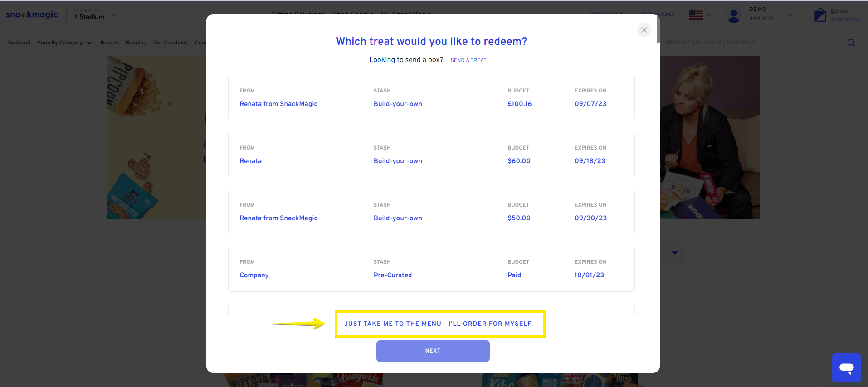The image size is (868, 387).
Task: Select the Pre-Curated treat from Company
Action: 431,269
